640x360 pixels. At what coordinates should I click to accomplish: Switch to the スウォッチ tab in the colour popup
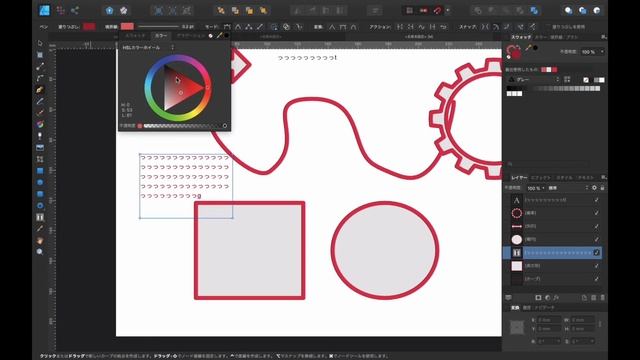point(135,36)
